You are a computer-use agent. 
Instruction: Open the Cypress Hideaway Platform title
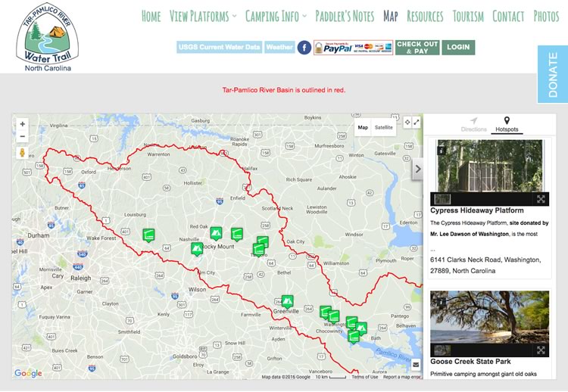(x=476, y=210)
